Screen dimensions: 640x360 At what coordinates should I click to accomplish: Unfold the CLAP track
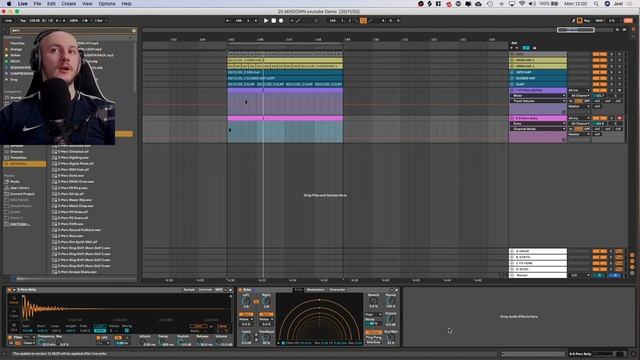[512, 84]
